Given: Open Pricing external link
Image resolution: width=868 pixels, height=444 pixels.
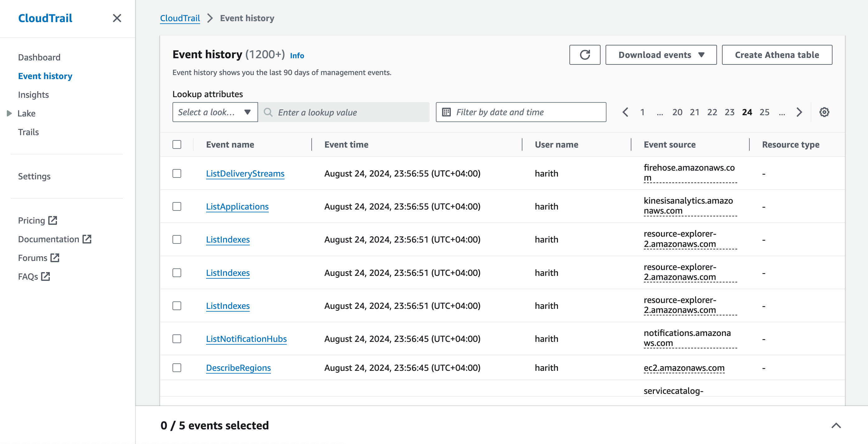Looking at the screenshot, I should tap(37, 220).
